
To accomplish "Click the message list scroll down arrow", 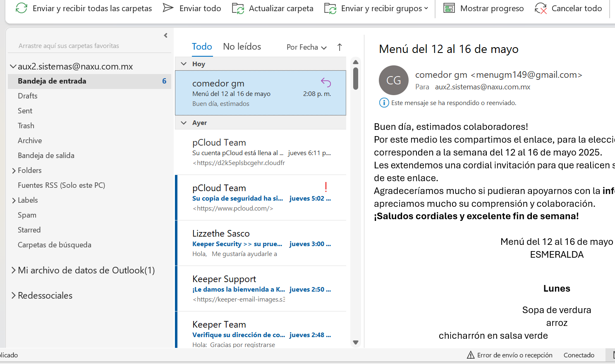I will [356, 342].
